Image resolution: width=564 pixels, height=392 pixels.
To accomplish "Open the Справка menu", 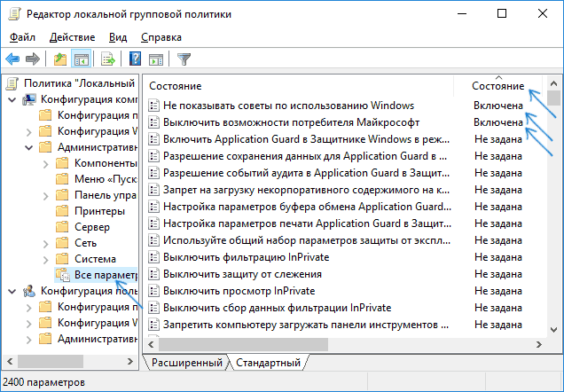I will coord(161,37).
